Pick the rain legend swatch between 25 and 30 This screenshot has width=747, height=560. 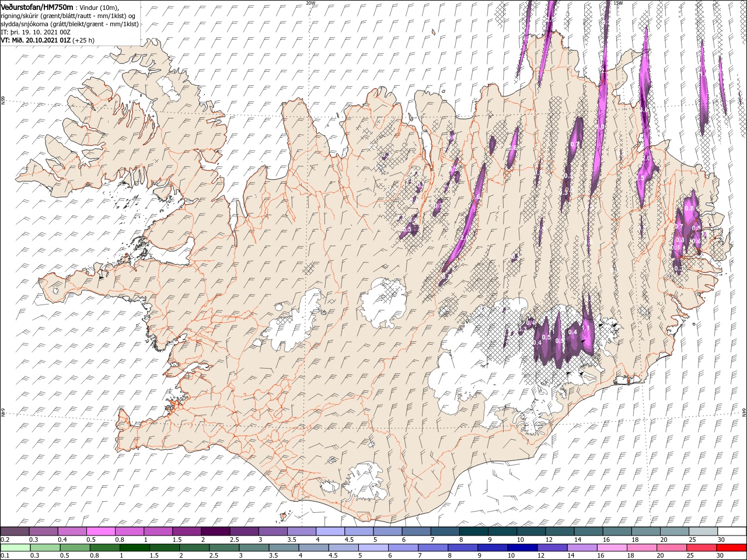tap(701, 548)
